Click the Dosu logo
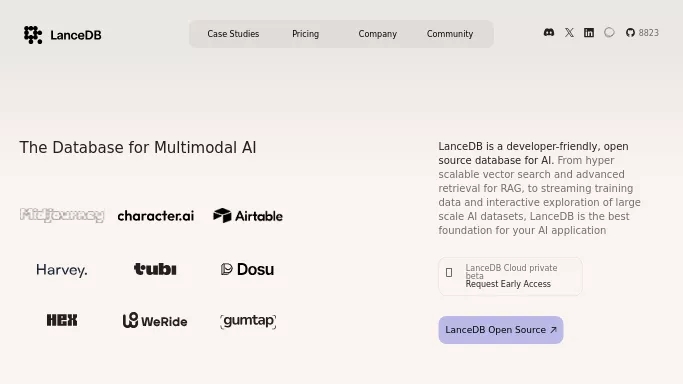 [247, 269]
